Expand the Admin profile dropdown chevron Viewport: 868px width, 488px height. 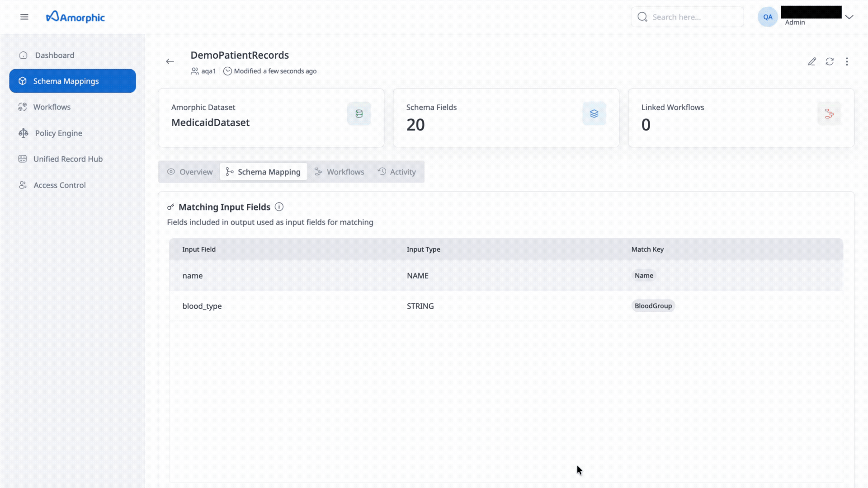click(849, 17)
